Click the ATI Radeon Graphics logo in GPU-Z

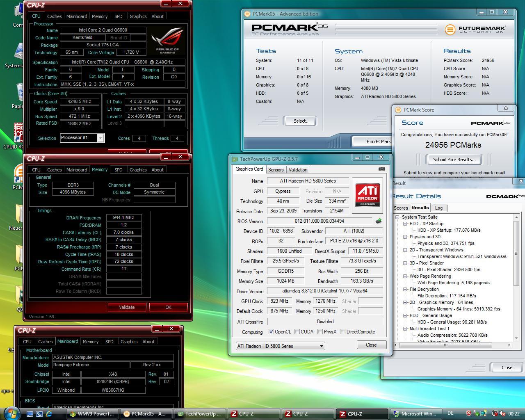pyautogui.click(x=367, y=195)
